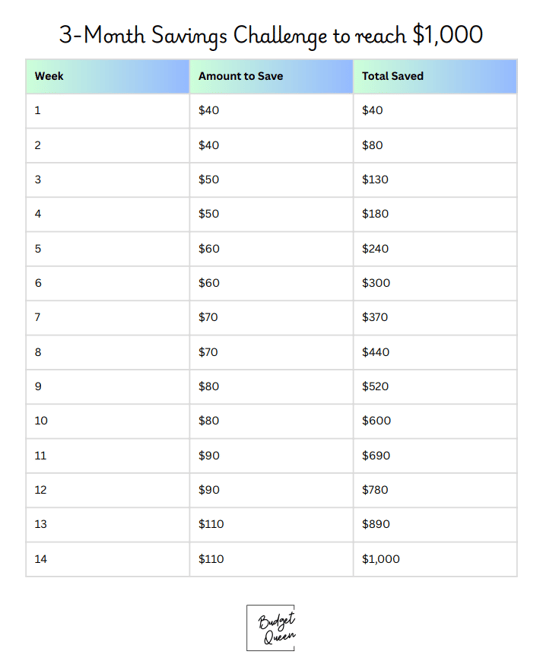543x661 pixels.
Task: Click the page title about reaching $1,000
Action: coord(271,35)
